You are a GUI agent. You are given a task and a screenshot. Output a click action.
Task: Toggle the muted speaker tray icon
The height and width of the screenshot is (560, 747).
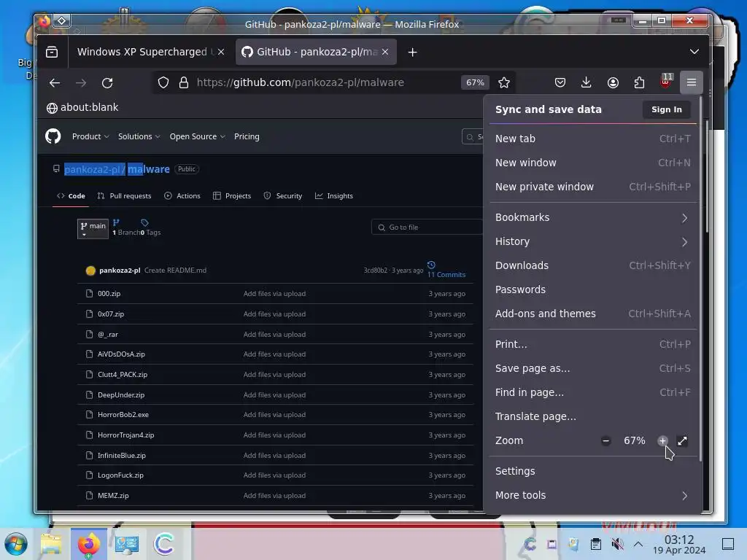(617, 544)
